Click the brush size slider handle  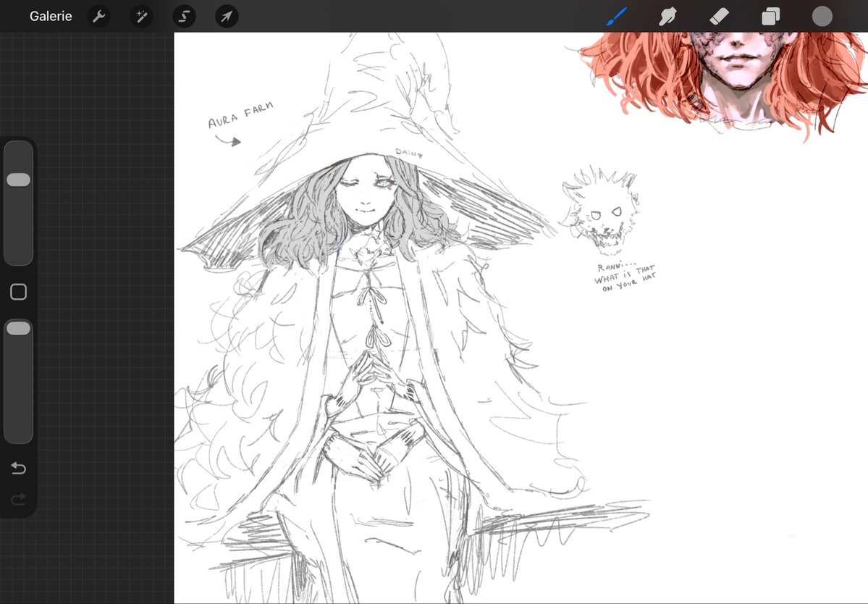tap(18, 180)
